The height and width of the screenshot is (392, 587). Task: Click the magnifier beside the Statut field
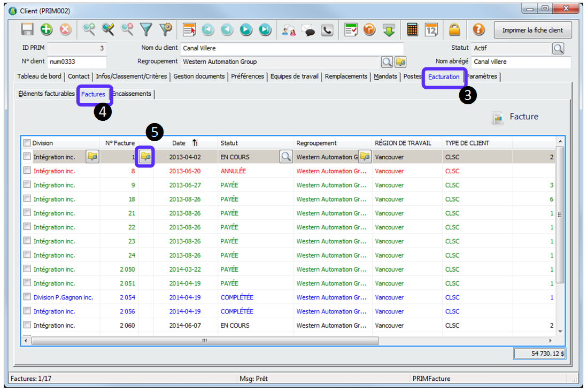(558, 49)
